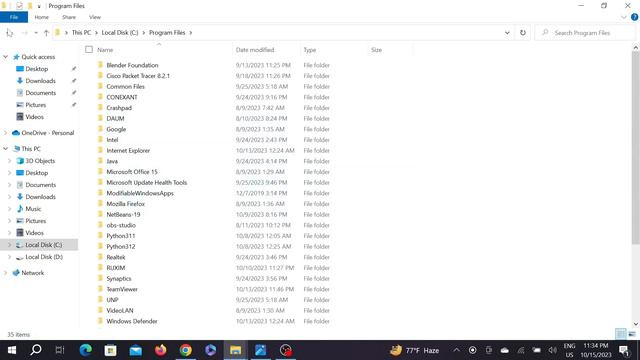Refresh the Program Files folder view

523,33
